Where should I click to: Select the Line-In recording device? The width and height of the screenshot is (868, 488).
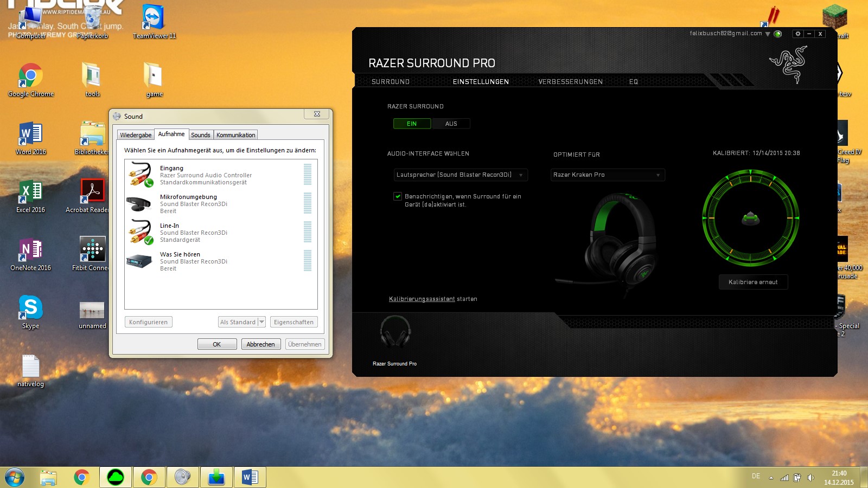tap(221, 233)
